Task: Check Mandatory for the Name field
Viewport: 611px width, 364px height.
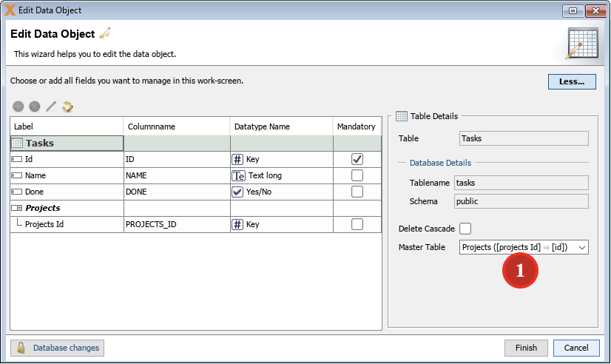Action: (357, 175)
